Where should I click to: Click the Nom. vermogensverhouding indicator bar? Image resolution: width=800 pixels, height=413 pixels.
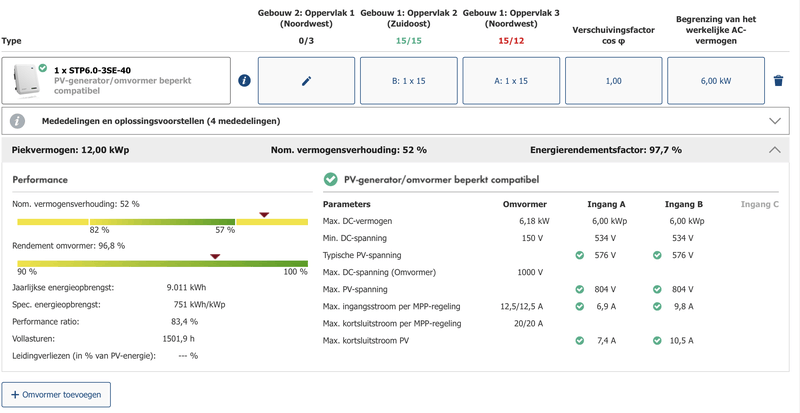click(x=161, y=221)
